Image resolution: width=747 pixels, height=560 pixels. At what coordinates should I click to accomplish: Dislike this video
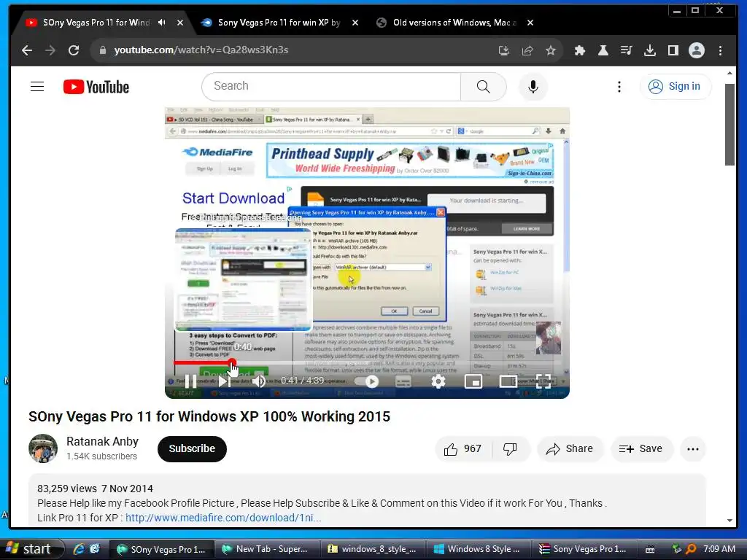(510, 448)
